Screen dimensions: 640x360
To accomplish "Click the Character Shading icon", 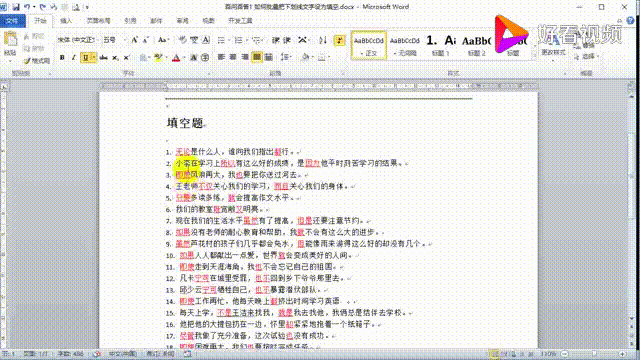I will pyautogui.click(x=193, y=58).
